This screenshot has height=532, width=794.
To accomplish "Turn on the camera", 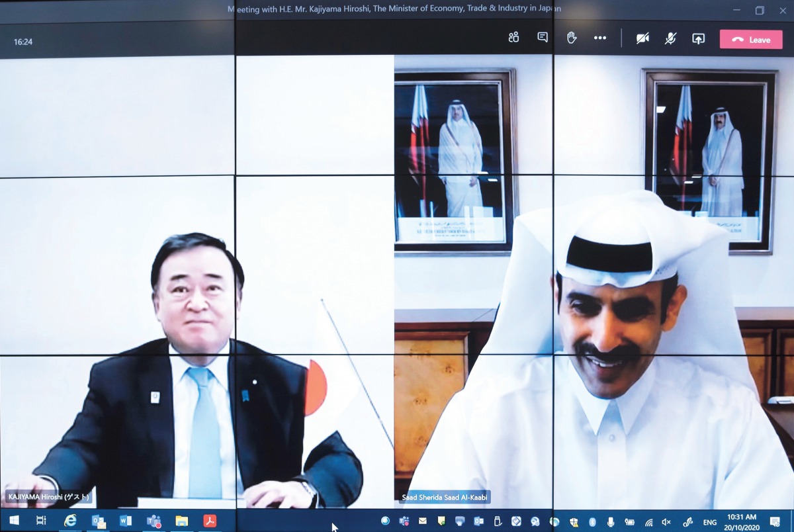I will 642,38.
